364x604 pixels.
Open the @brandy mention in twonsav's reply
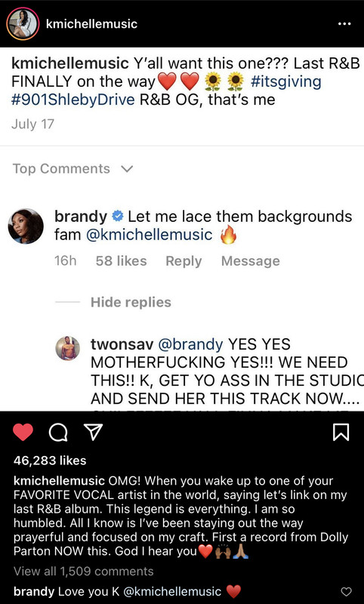coord(190,344)
